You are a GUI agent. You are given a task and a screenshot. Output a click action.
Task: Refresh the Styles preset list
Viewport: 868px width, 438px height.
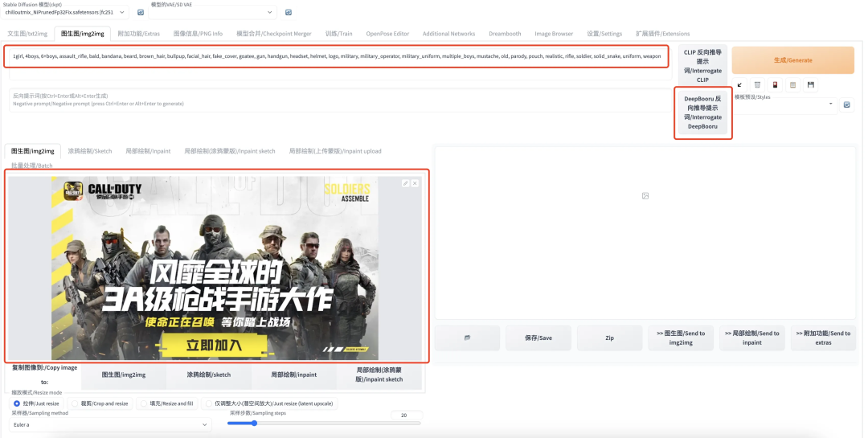click(846, 104)
